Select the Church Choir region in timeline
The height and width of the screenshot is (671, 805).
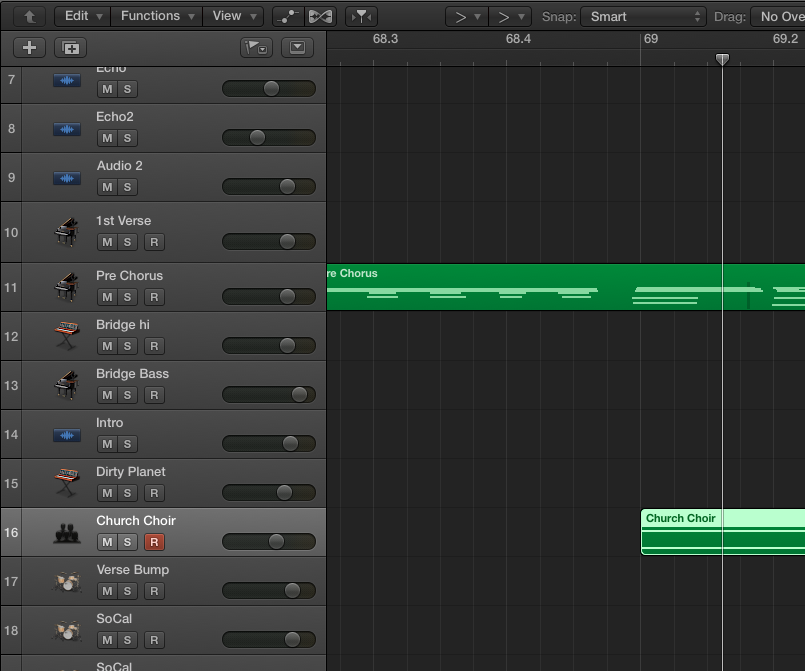(x=723, y=532)
